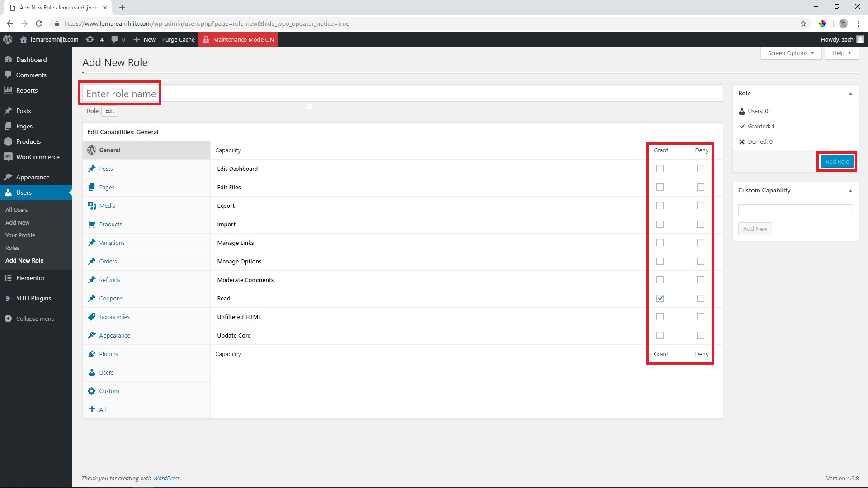Open the comments bubble icon in admin bar
The image size is (868, 488).
tap(115, 39)
